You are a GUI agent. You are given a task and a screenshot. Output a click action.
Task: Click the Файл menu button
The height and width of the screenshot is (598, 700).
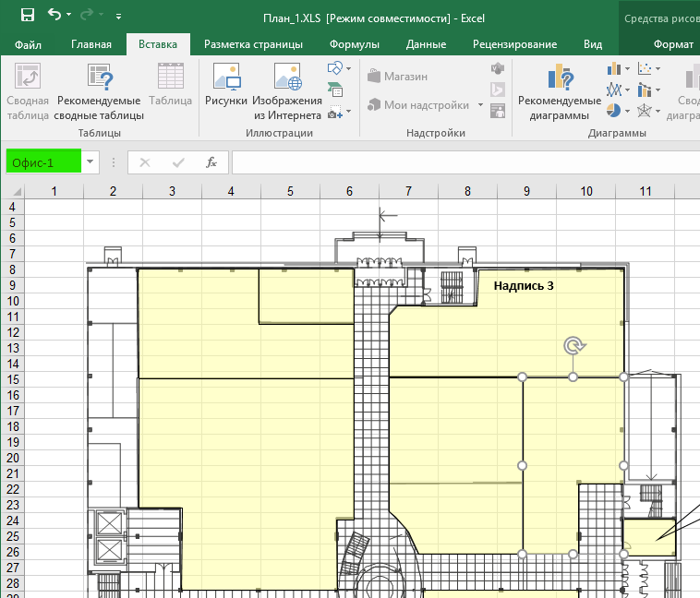pyautogui.click(x=28, y=44)
